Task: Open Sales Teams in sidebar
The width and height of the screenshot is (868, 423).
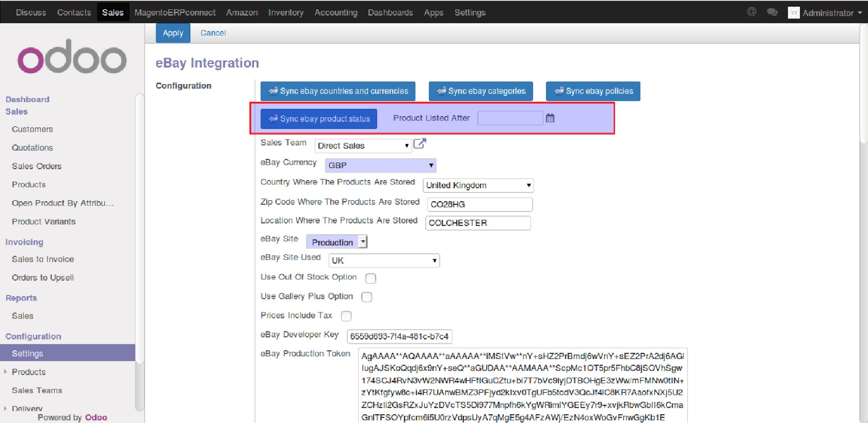Action: point(37,390)
